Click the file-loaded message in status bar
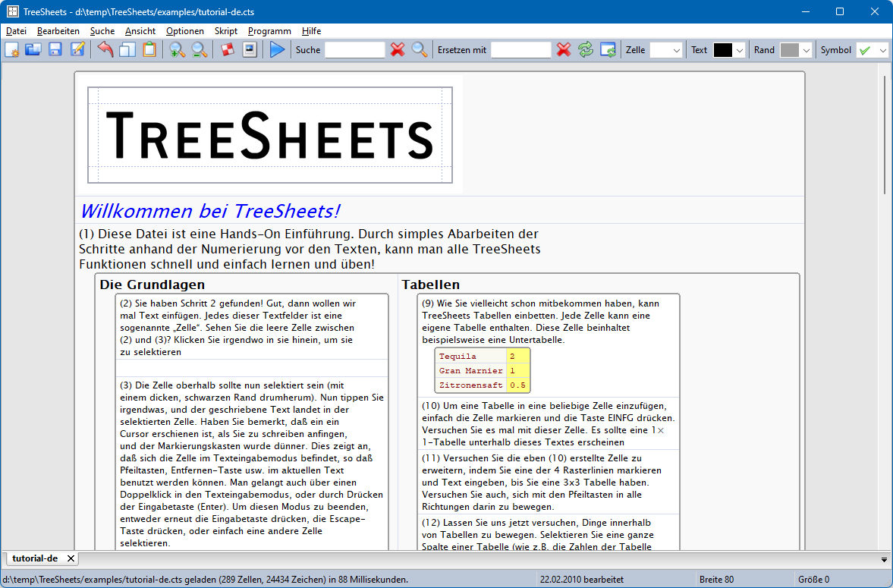The width and height of the screenshot is (893, 588). point(206,580)
